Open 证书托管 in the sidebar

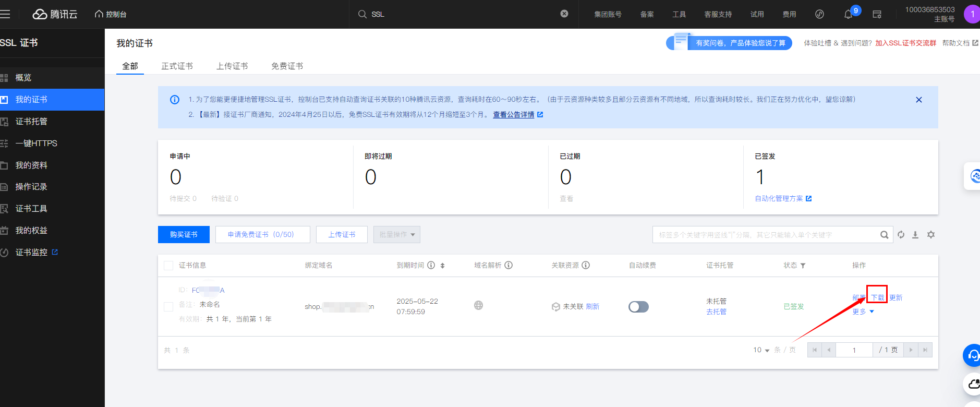pyautogui.click(x=31, y=122)
